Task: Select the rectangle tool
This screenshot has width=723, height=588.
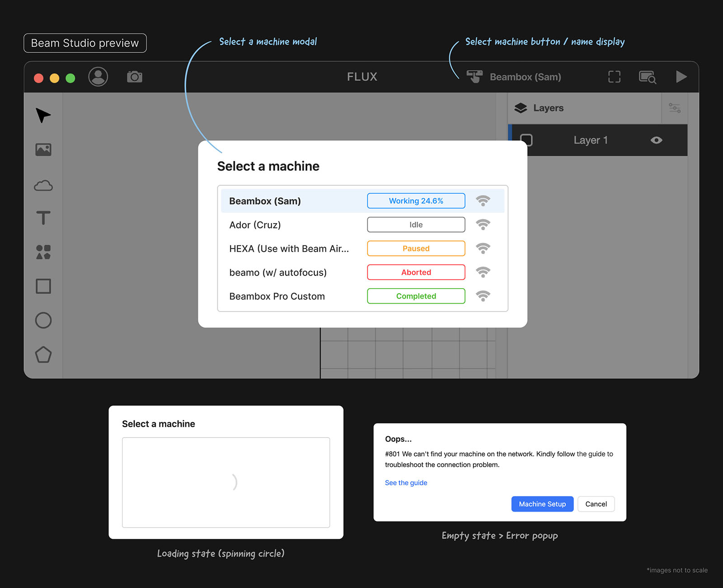Action: pyautogui.click(x=43, y=286)
